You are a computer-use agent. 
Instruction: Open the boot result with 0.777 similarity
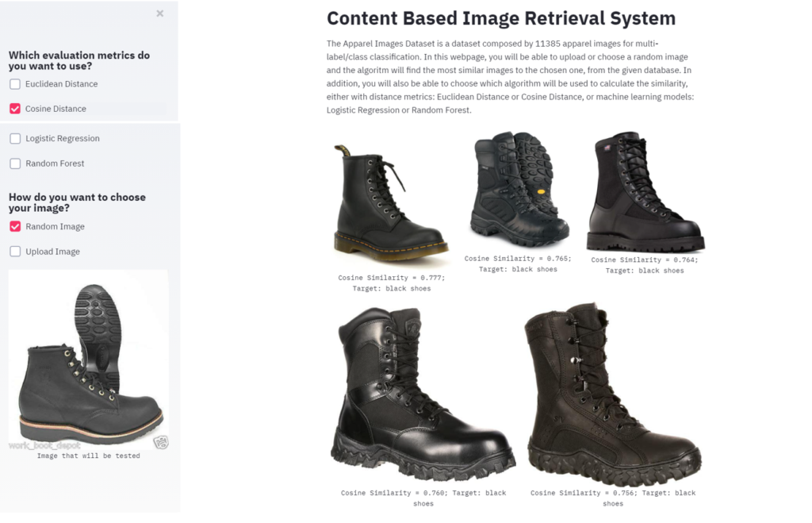391,199
